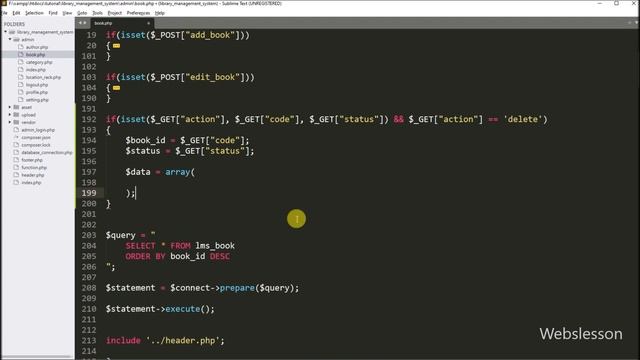Open the View menu

pyautogui.click(x=67, y=13)
